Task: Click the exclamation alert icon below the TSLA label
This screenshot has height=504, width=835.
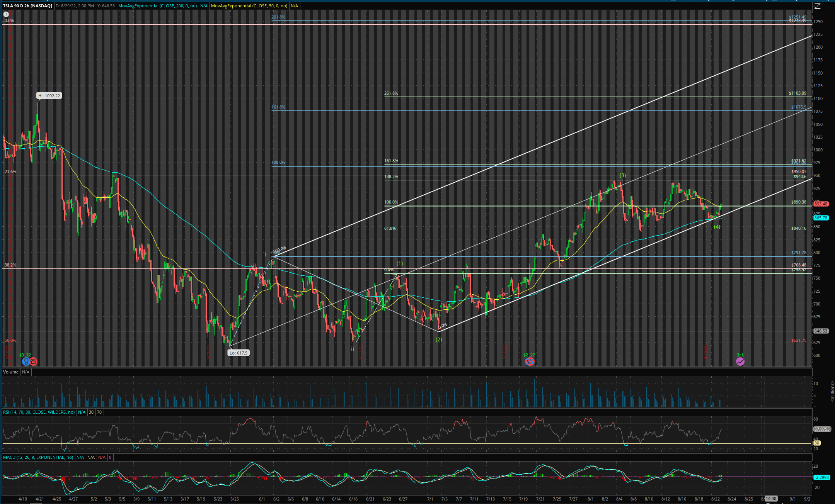Action: pos(6,14)
